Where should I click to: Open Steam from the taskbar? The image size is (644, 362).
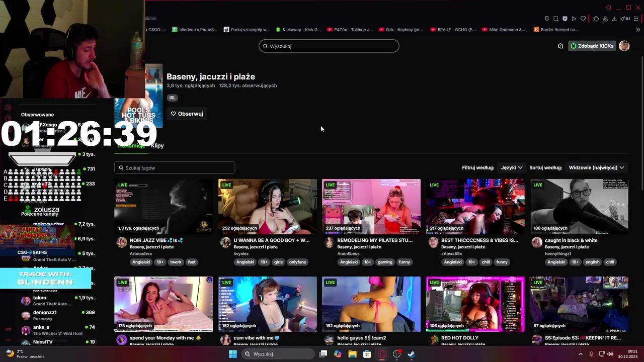411,354
